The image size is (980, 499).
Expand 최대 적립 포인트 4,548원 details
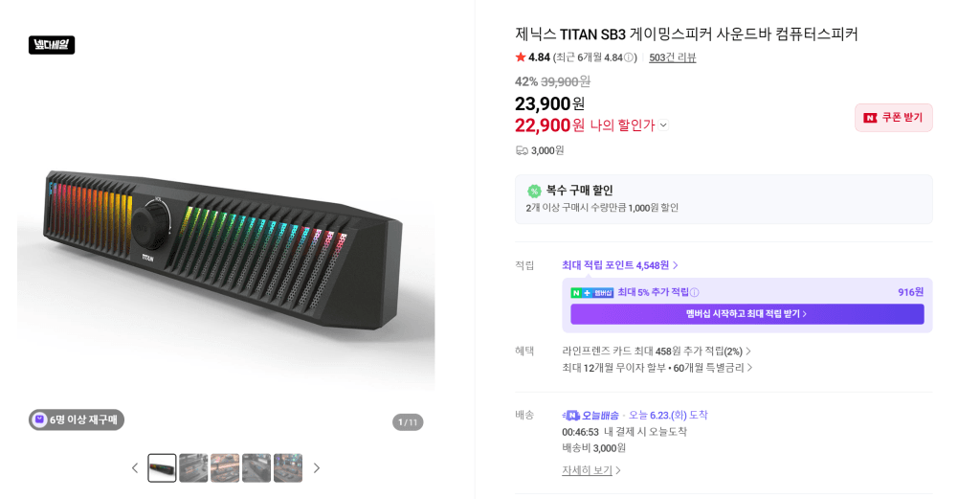coord(620,265)
